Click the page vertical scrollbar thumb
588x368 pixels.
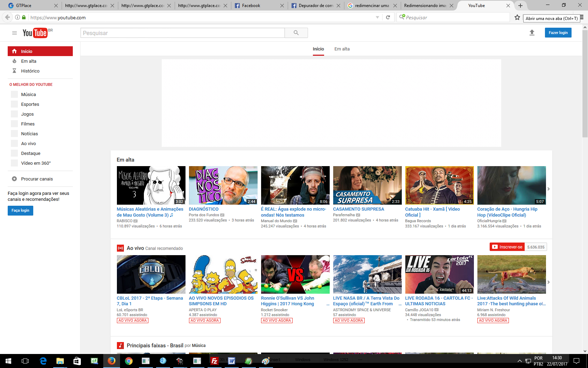(585, 83)
